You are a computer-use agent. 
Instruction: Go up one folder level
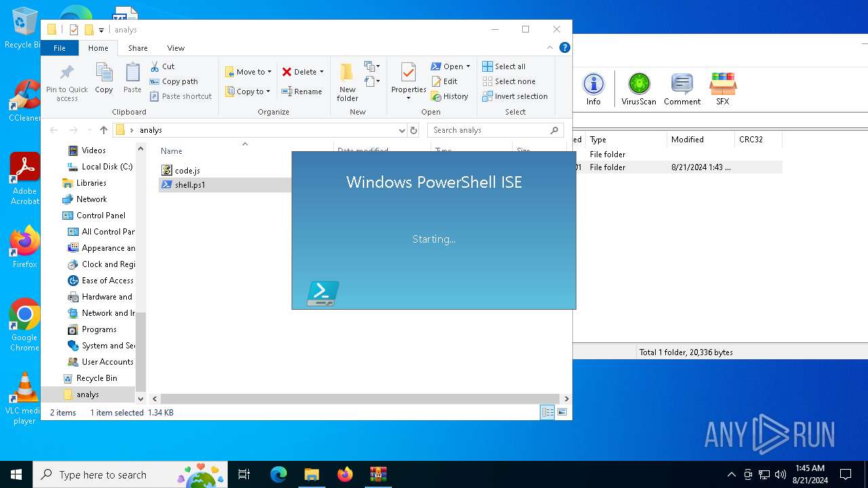pos(103,130)
